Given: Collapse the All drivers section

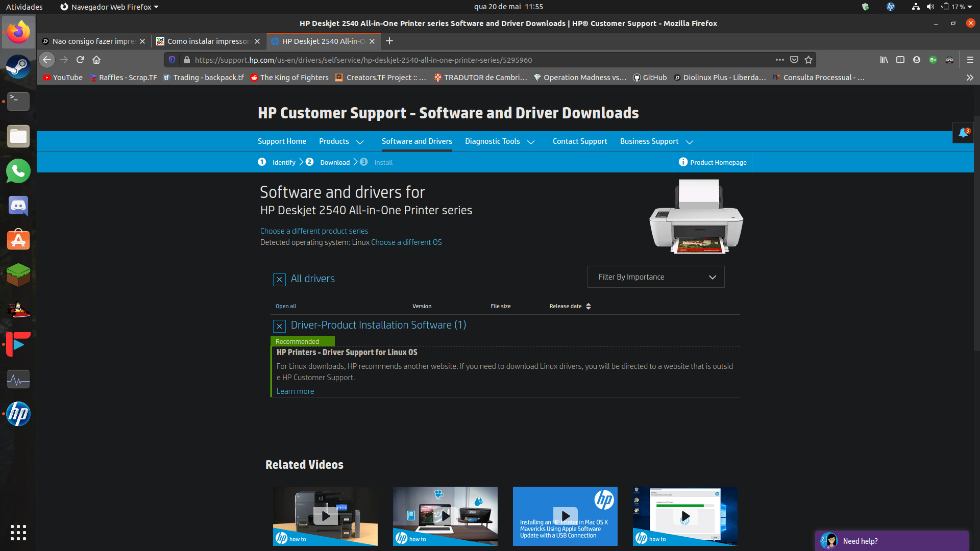Looking at the screenshot, I should tap(279, 279).
